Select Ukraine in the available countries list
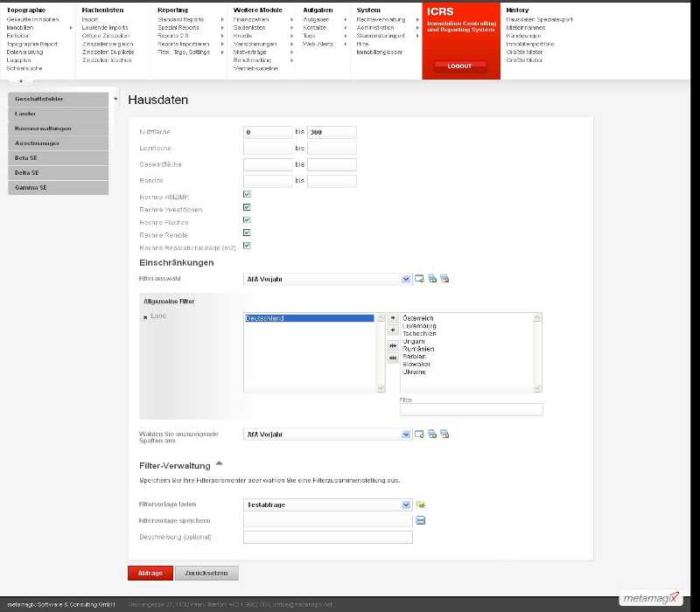Screen dimensions: 700x612 (x=414, y=372)
